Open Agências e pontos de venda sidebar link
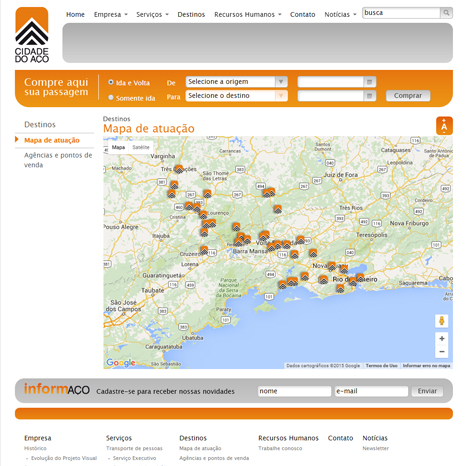 coord(58,160)
